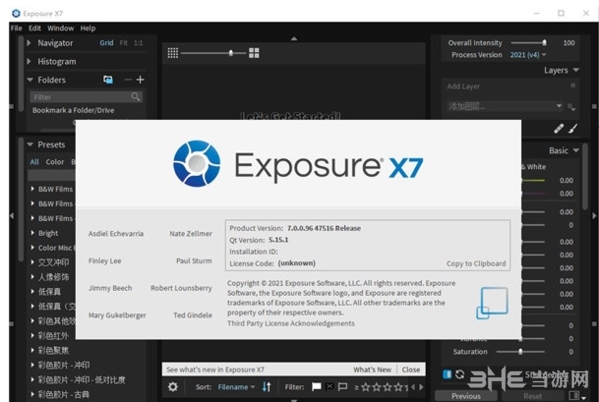The width and height of the screenshot is (599, 402).
Task: Focus the folder Filter input field
Action: click(86, 97)
